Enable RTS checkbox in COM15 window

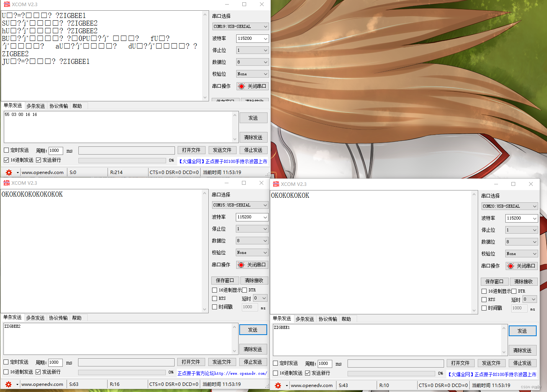[x=215, y=299]
